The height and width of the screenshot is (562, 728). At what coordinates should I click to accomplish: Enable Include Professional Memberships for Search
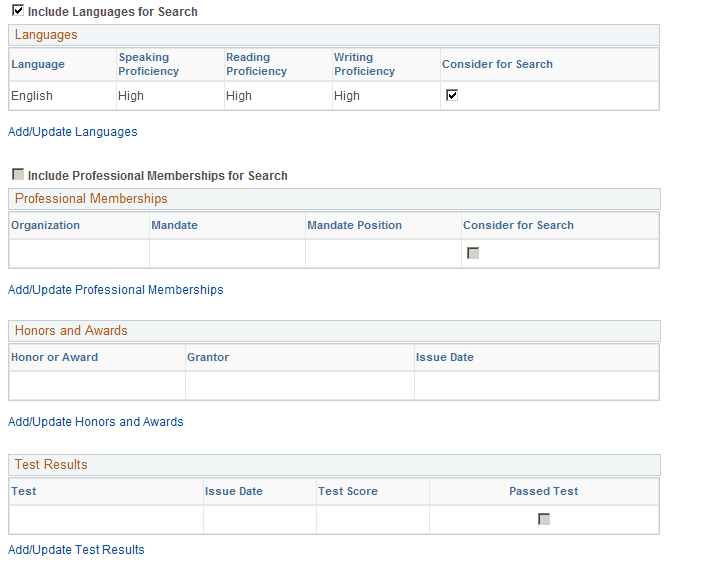18,174
